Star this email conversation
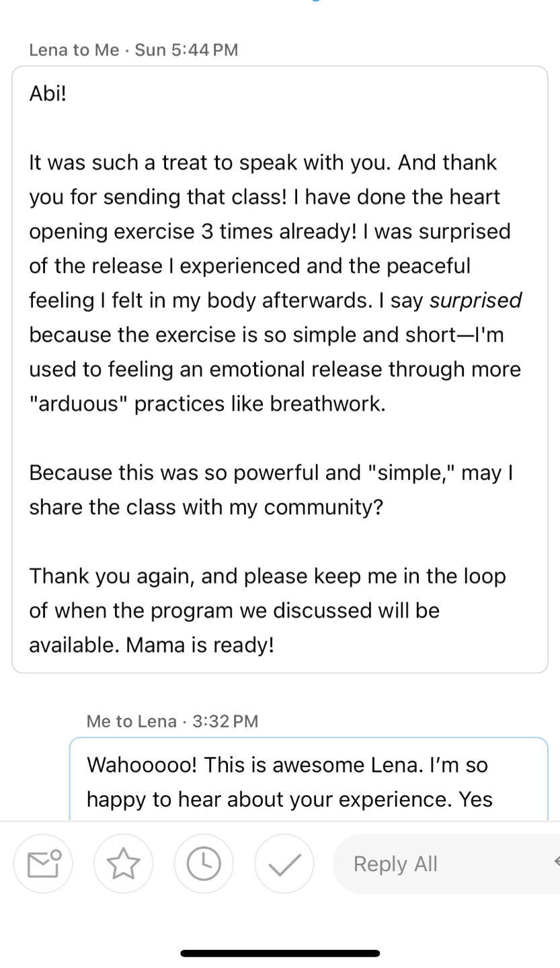The height and width of the screenshot is (968, 560). point(123,864)
